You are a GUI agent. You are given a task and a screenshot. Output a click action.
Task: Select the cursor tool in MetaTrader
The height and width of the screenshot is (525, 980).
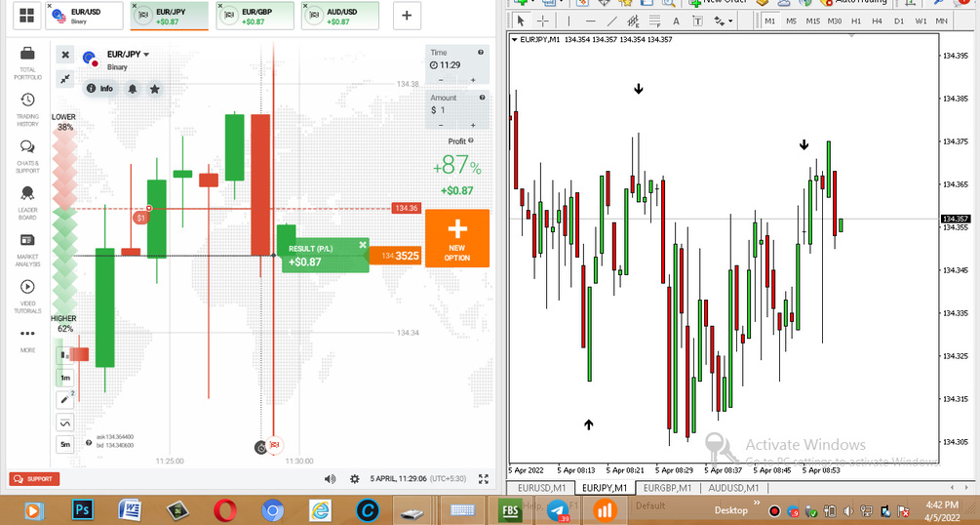[522, 20]
